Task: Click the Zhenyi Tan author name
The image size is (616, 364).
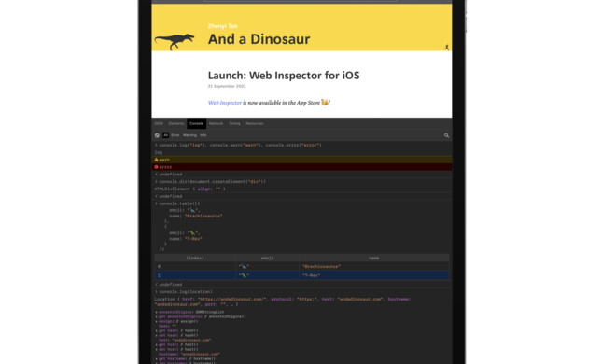Action: click(223, 26)
